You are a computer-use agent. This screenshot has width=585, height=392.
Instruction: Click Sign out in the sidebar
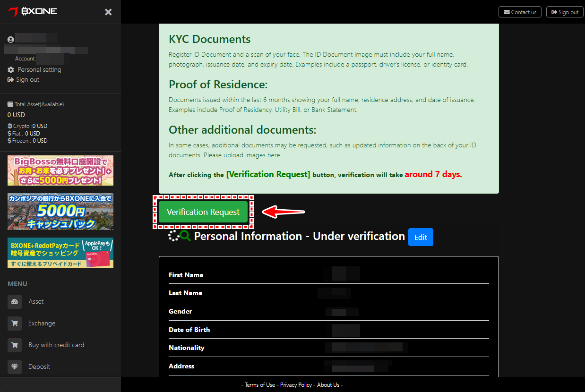(x=27, y=79)
